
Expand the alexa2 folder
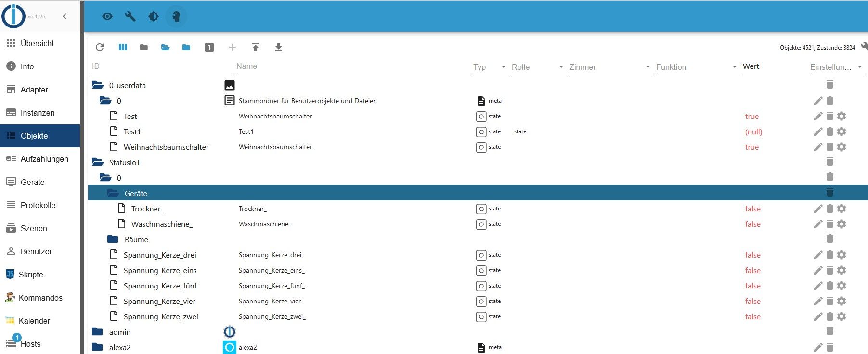point(98,347)
